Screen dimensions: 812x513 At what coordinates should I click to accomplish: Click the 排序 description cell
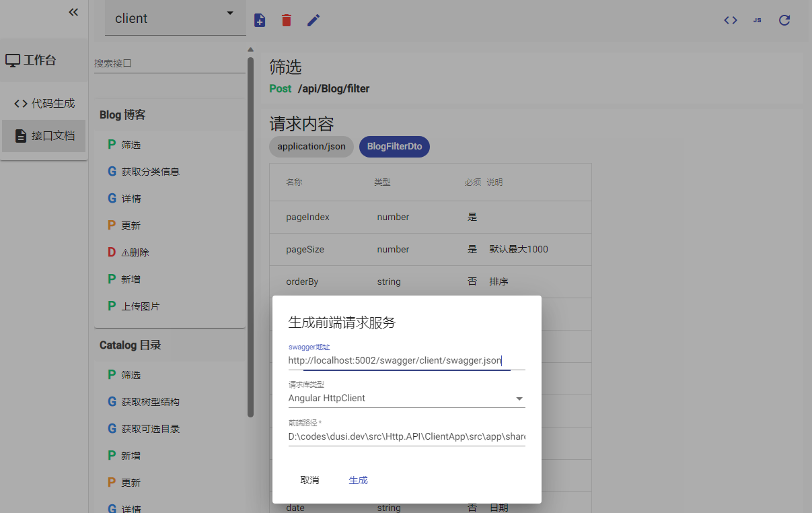(499, 281)
